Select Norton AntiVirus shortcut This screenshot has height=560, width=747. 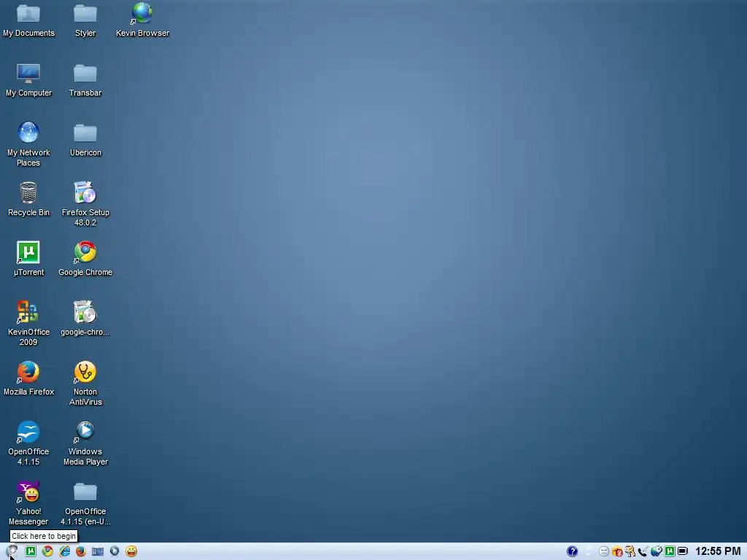pyautogui.click(x=85, y=372)
